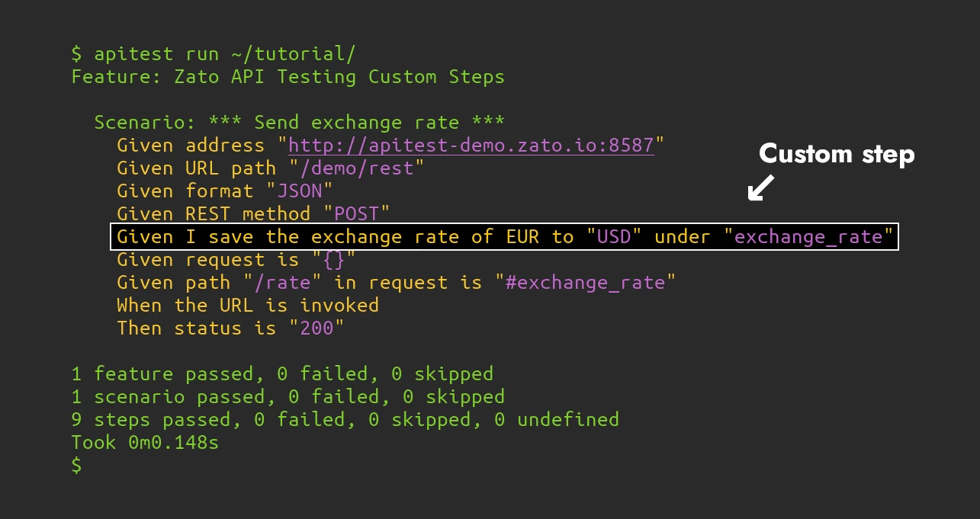Image resolution: width=980 pixels, height=519 pixels.
Task: Open the apitest-demo.zato.io URL link
Action: [471, 145]
